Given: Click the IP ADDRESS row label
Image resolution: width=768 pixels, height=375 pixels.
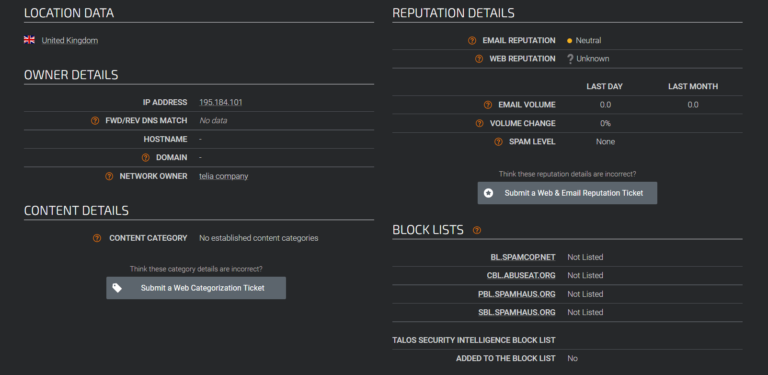Looking at the screenshot, I should [x=165, y=102].
